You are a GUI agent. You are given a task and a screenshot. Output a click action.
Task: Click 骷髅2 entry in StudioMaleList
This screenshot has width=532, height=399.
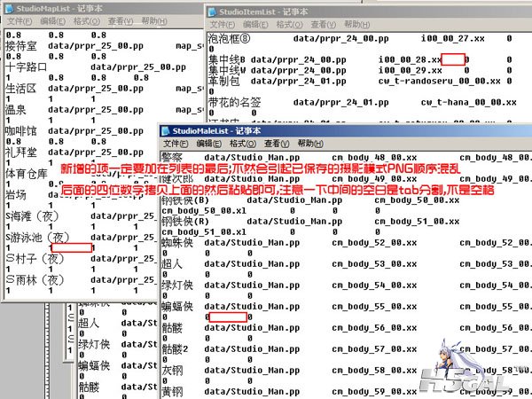point(175,349)
